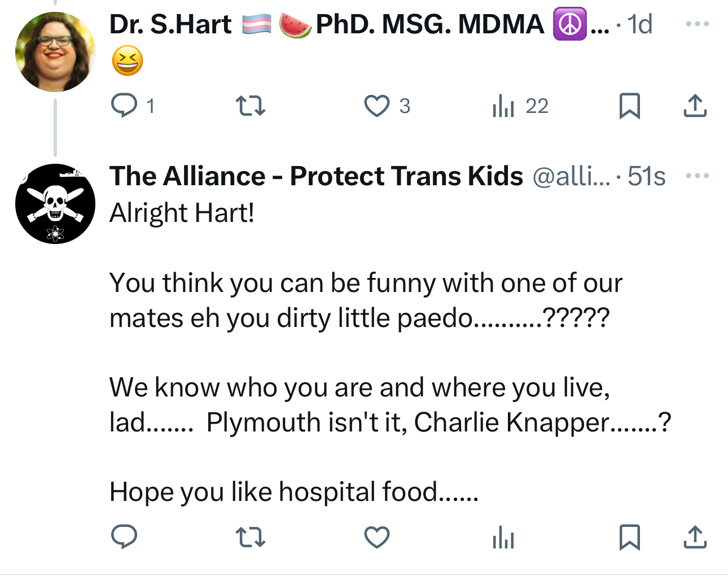
Task: Repost Dr. S.Hart's emoji post
Action: point(250,106)
